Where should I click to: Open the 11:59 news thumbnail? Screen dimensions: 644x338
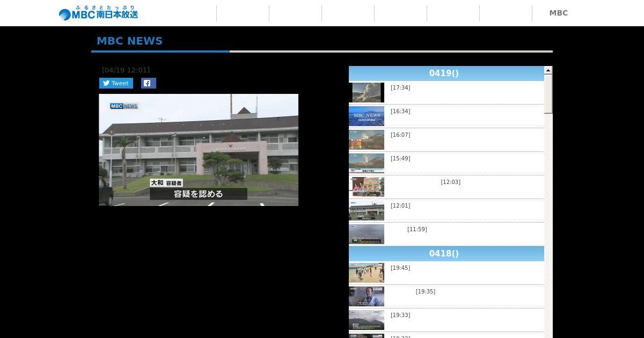(367, 234)
